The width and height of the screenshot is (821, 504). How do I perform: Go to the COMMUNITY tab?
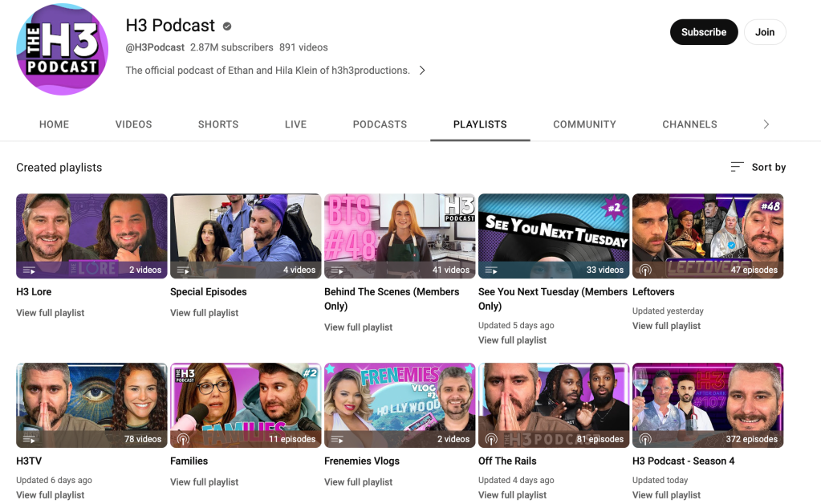coord(584,124)
